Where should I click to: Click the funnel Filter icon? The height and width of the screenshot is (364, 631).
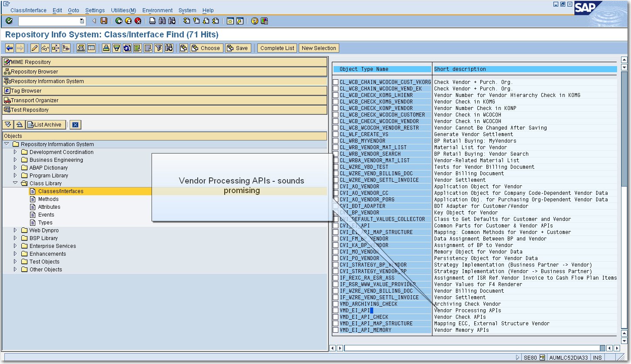tap(159, 48)
